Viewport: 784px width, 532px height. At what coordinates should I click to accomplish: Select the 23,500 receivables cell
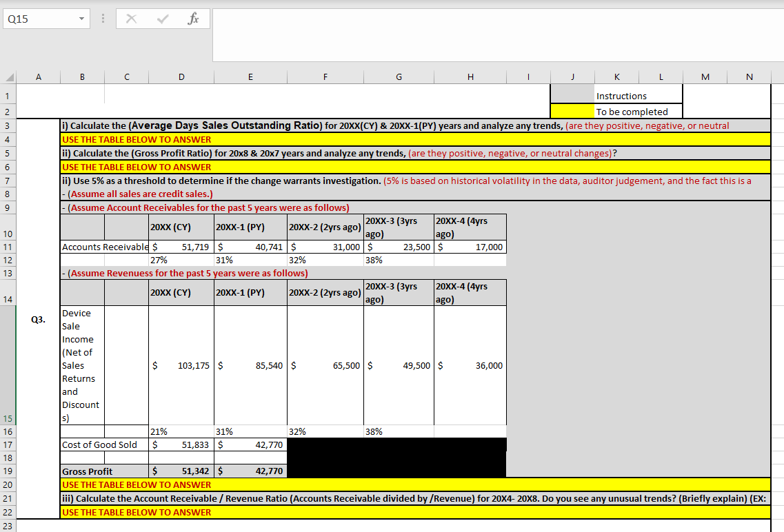pyautogui.click(x=399, y=247)
